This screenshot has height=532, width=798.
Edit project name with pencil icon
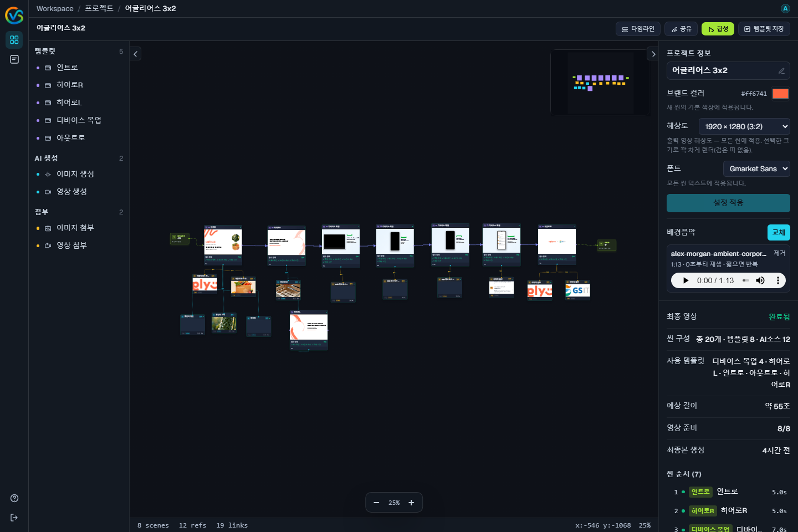click(781, 71)
